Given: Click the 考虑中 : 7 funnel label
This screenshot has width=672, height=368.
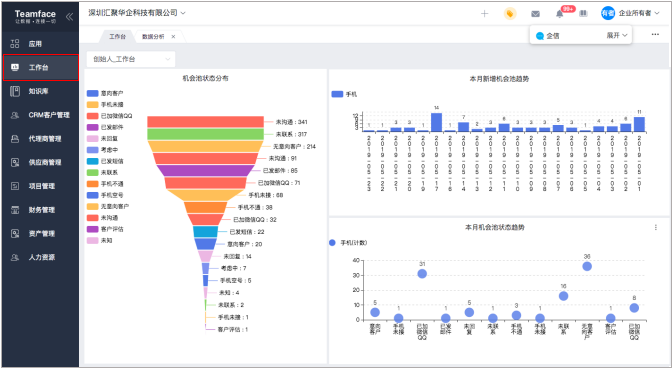Looking at the screenshot, I should tap(234, 269).
